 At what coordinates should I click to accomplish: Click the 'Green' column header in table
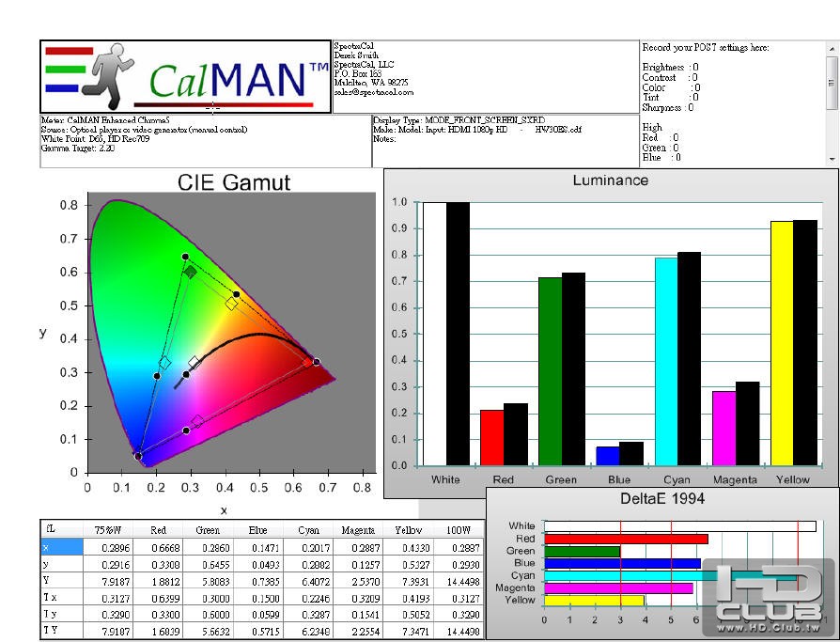pos(208,529)
